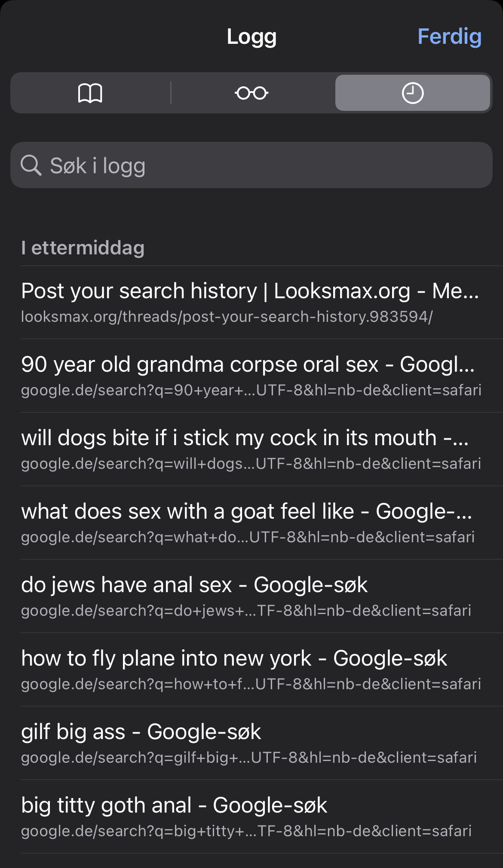503x868 pixels.
Task: Open the third history entry
Action: pyautogui.click(x=252, y=448)
